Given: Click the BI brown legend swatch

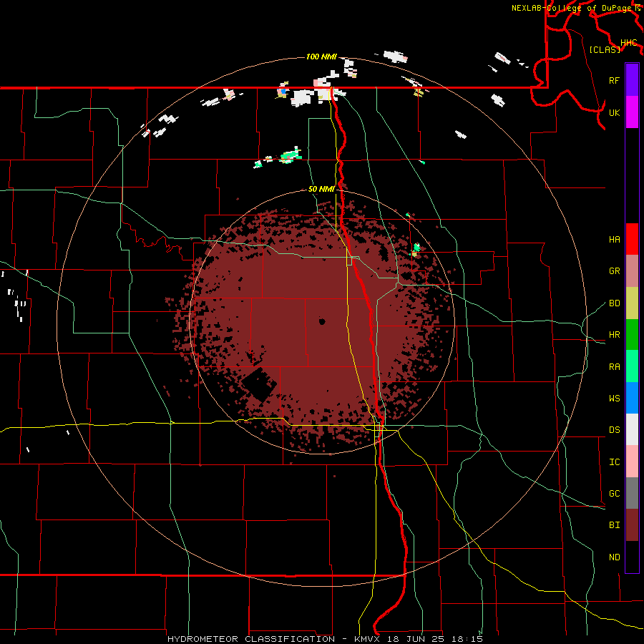Looking at the screenshot, I should click(632, 525).
